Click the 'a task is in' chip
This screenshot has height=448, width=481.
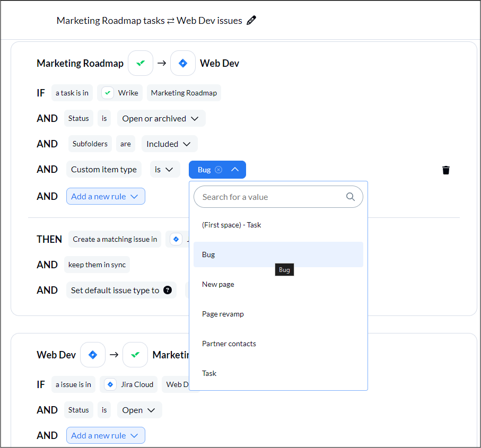click(x=72, y=93)
